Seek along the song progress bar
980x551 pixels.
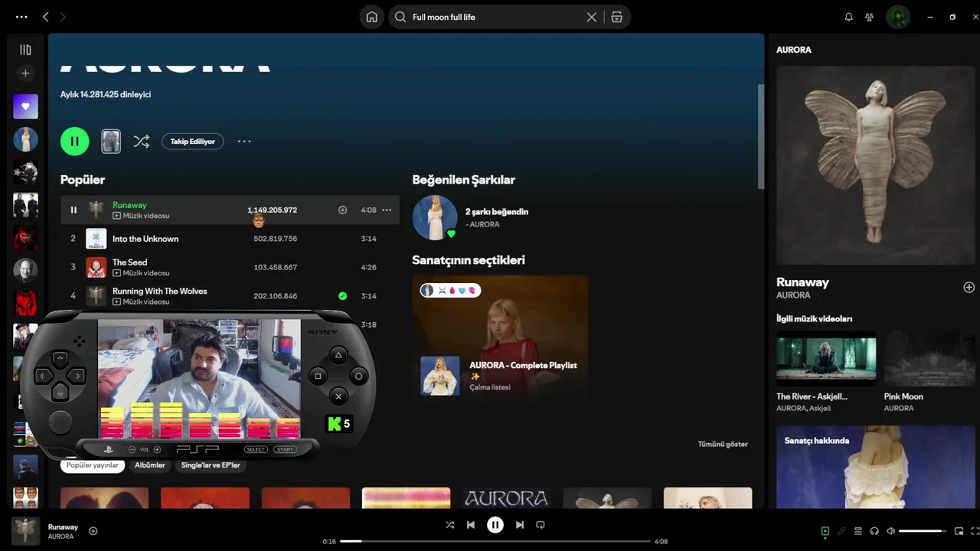pyautogui.click(x=495, y=541)
